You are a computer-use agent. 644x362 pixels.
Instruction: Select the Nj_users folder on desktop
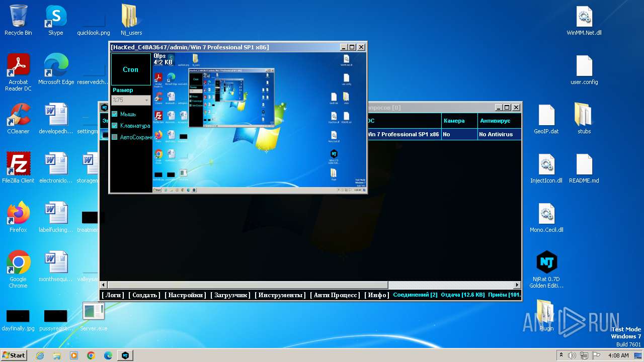(x=131, y=20)
